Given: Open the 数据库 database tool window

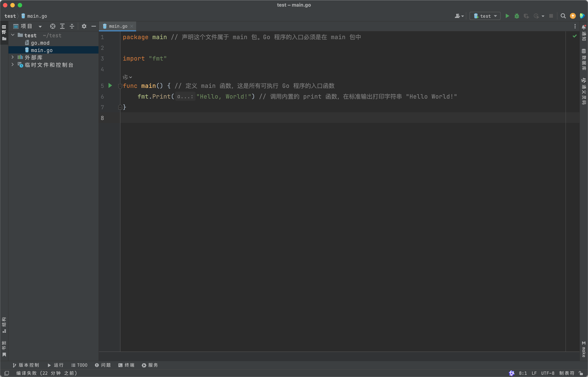Looking at the screenshot, I should [584, 59].
